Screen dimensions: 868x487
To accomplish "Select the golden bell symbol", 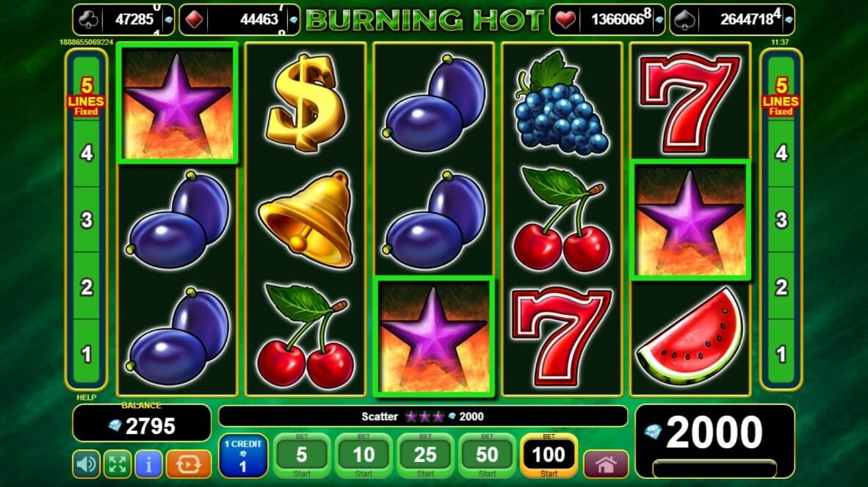I will (x=306, y=219).
